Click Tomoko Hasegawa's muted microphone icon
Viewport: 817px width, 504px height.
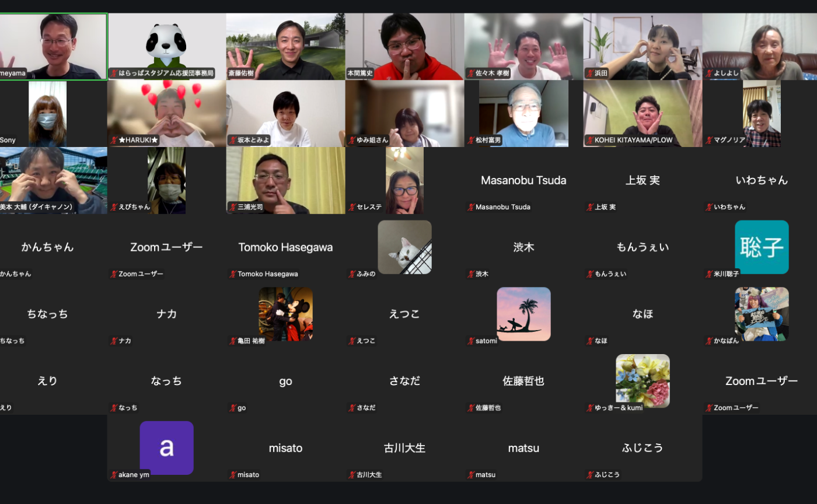coord(232,274)
